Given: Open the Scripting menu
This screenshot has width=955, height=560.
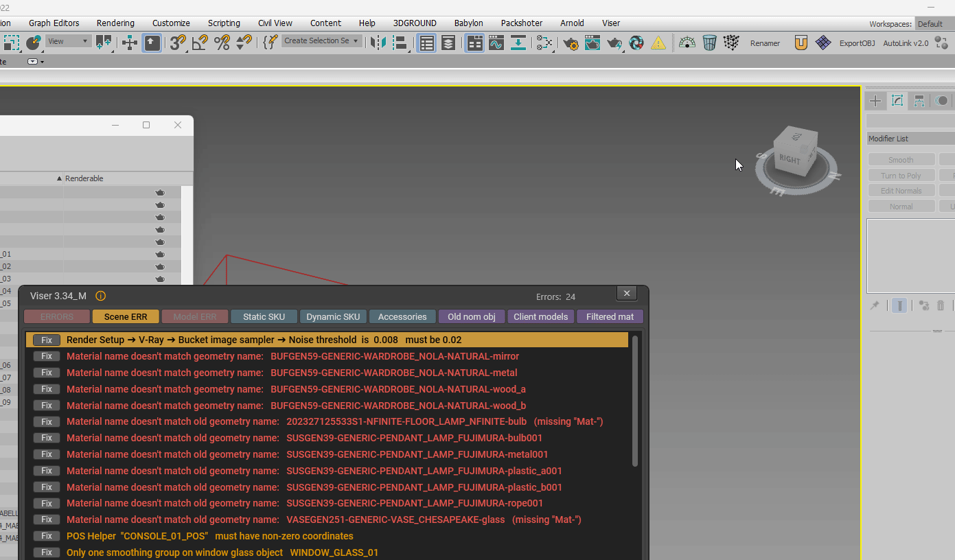Looking at the screenshot, I should point(224,23).
